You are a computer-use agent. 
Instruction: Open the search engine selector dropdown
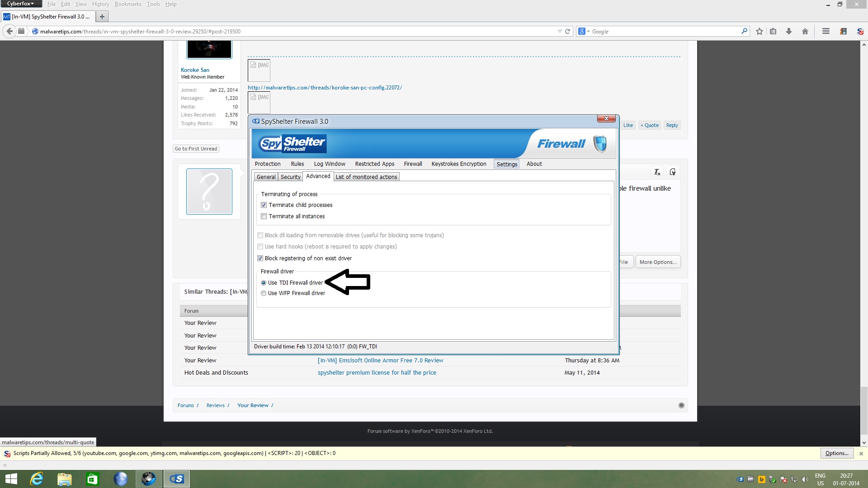(x=584, y=31)
